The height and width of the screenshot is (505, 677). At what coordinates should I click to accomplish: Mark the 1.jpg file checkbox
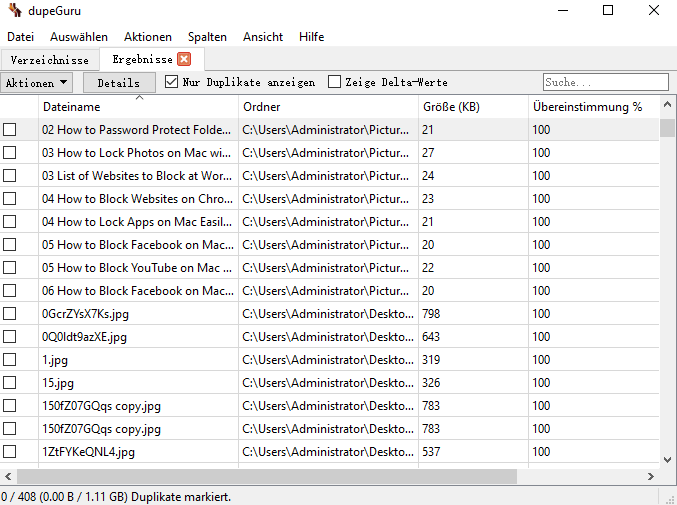coord(10,360)
